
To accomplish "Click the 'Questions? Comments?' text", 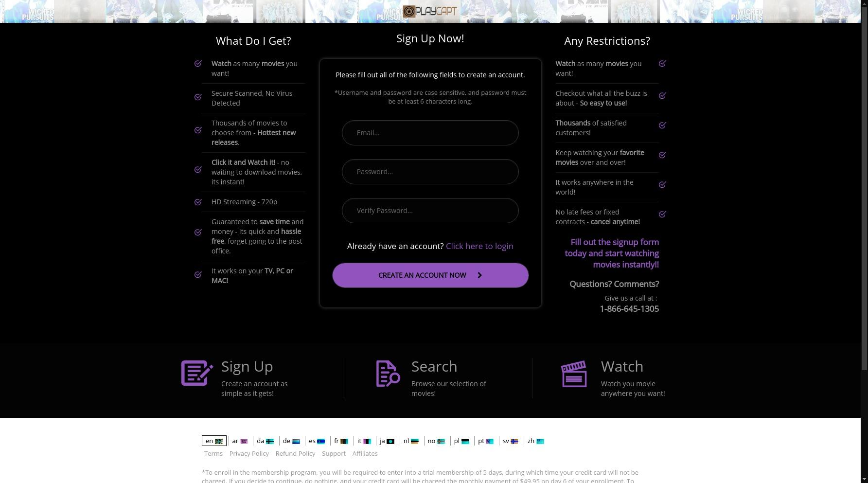I will coord(614,284).
